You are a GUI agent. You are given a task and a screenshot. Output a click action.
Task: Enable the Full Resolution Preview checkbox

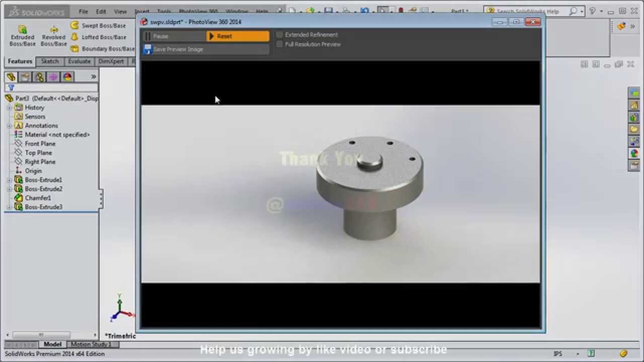(x=280, y=44)
